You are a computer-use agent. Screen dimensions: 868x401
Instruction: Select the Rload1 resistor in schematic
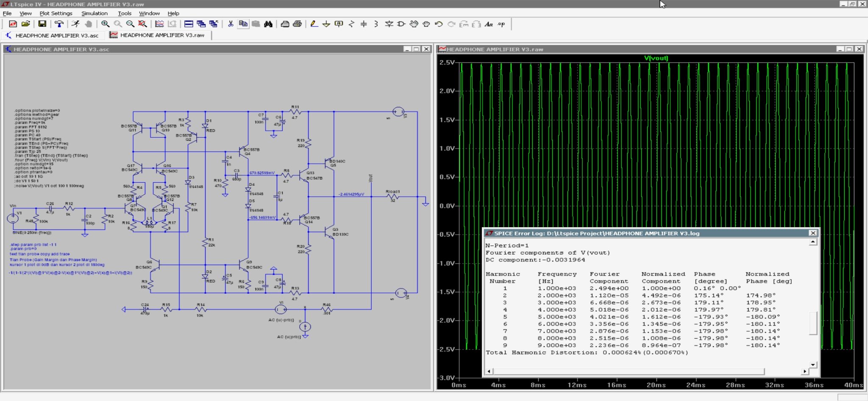(392, 197)
